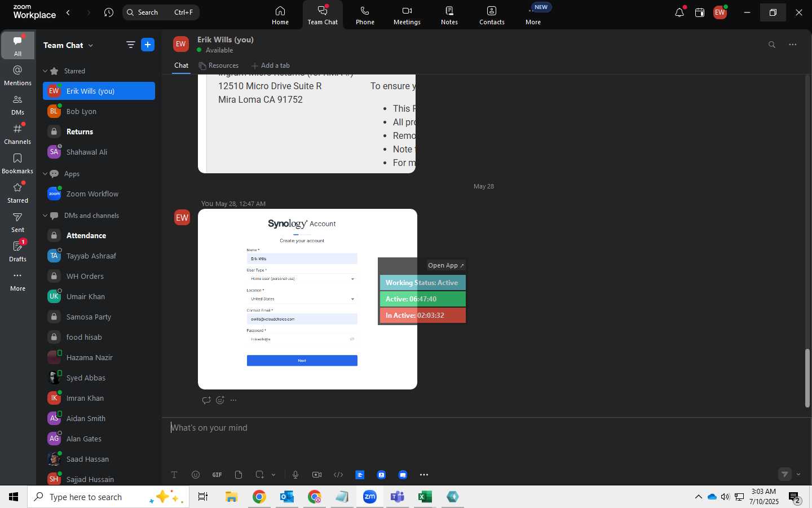Open Sent in left sidebar

[x=17, y=222]
